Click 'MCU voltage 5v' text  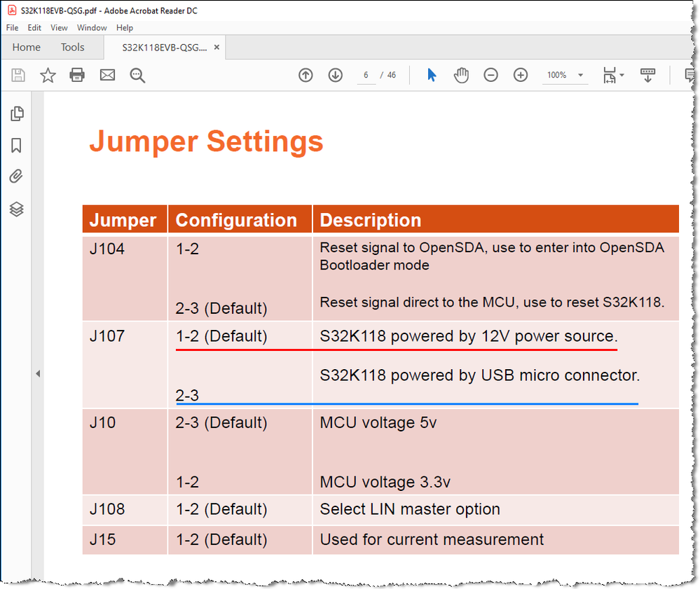coord(378,422)
